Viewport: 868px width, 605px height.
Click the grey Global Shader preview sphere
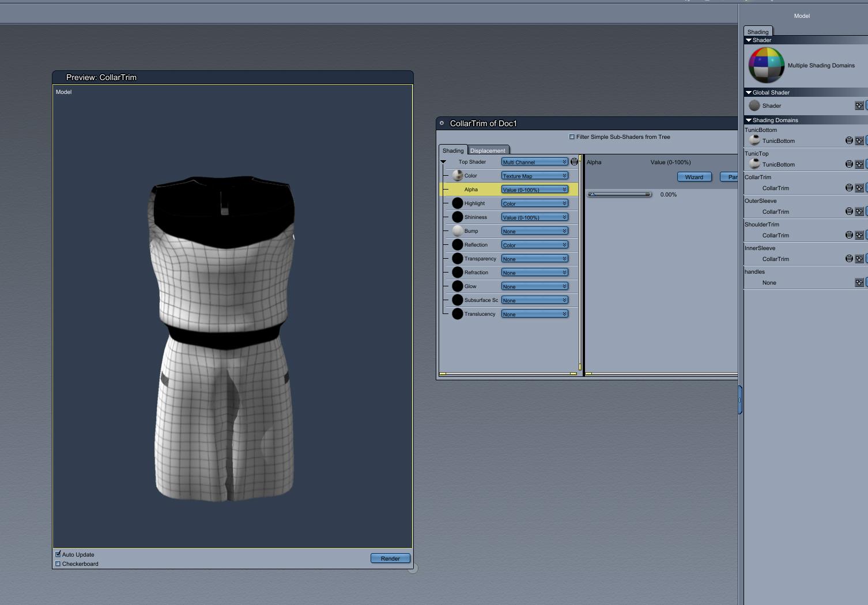pyautogui.click(x=754, y=105)
